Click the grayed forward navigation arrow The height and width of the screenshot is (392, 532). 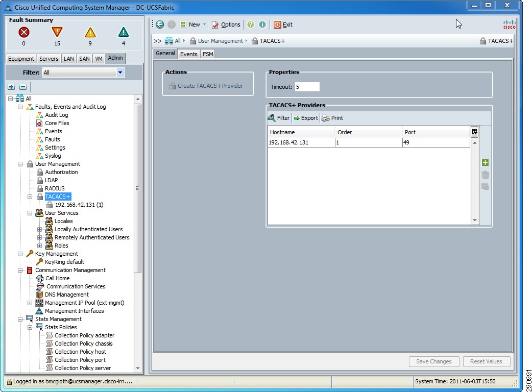click(172, 24)
